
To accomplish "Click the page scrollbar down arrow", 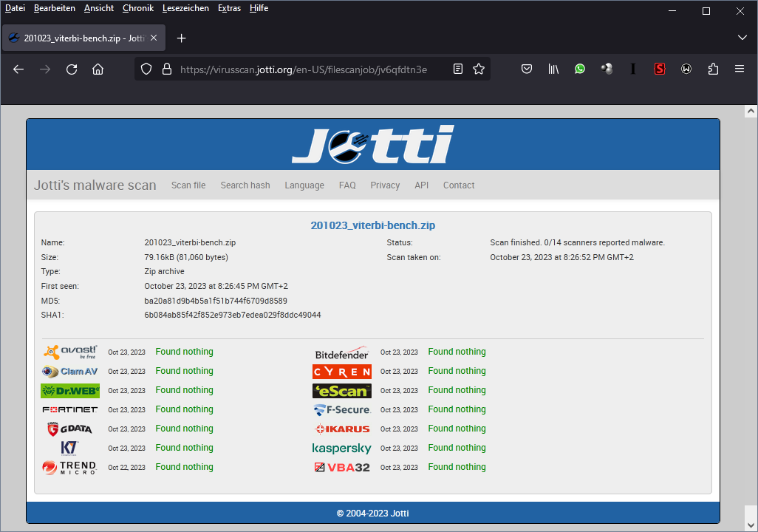I will tap(751, 525).
